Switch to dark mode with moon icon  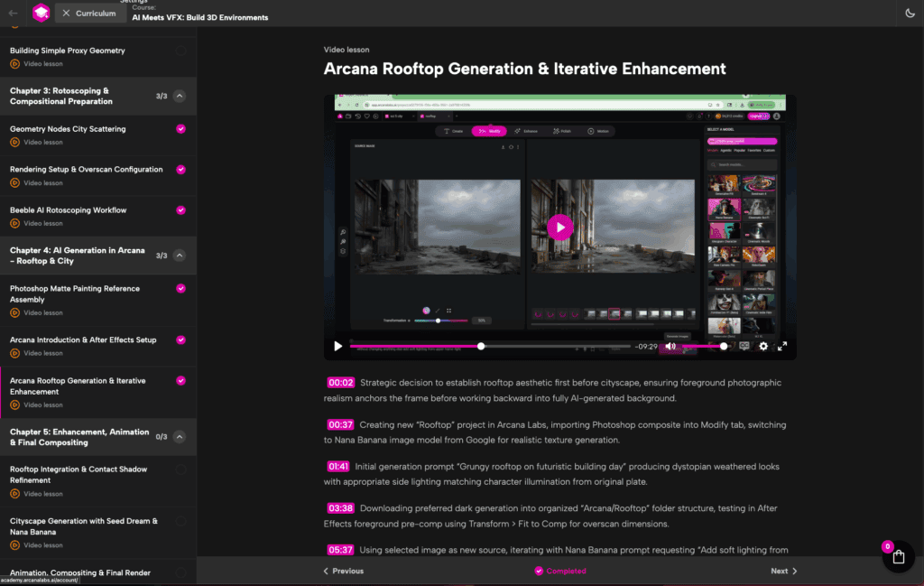[910, 13]
